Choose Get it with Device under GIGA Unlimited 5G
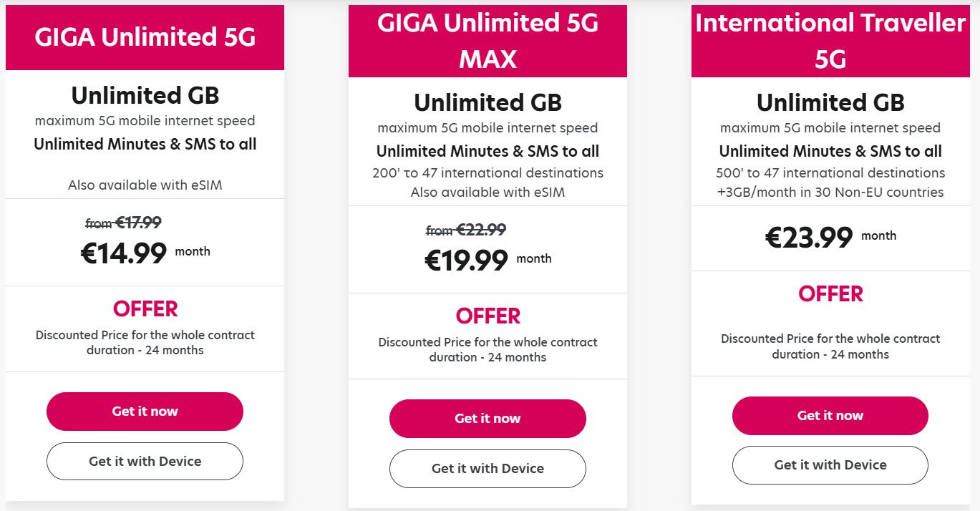This screenshot has height=511, width=980. pos(145,462)
